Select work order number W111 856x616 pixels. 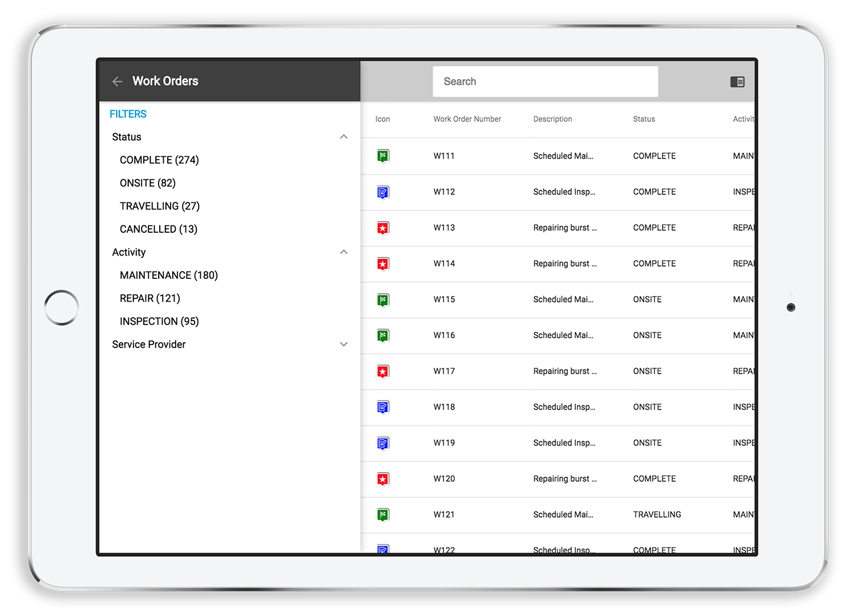(444, 156)
